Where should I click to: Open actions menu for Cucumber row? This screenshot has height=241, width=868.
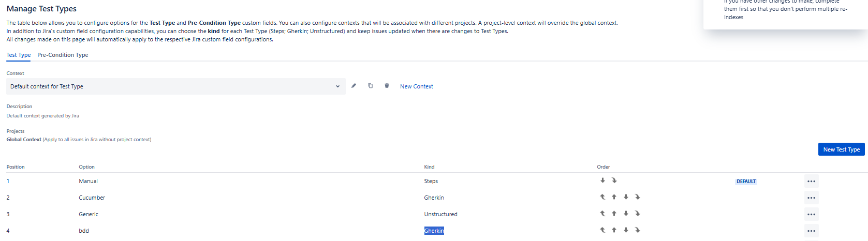[811, 198]
